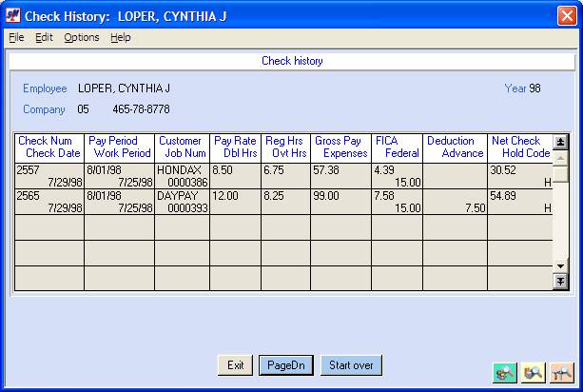Click net check 54.89

[x=503, y=196]
